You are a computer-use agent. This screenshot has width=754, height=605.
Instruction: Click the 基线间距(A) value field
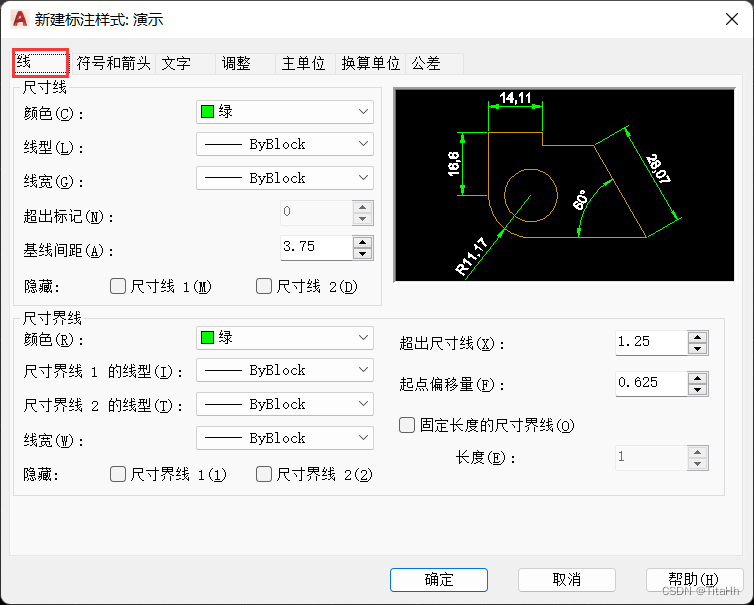pos(316,247)
